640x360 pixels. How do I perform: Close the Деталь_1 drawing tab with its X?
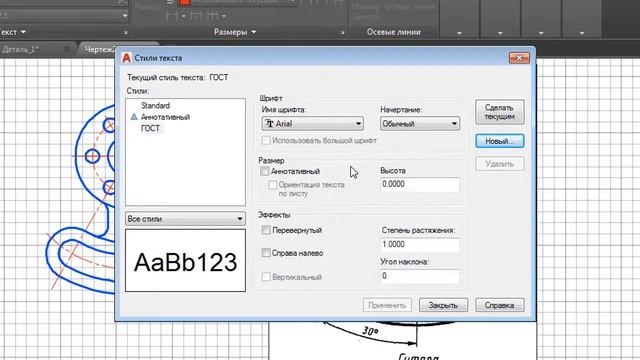(67, 49)
